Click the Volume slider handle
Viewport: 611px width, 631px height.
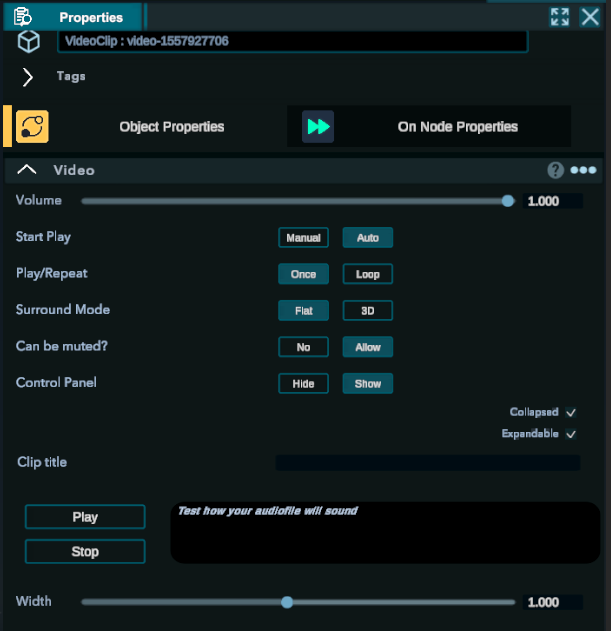click(508, 201)
